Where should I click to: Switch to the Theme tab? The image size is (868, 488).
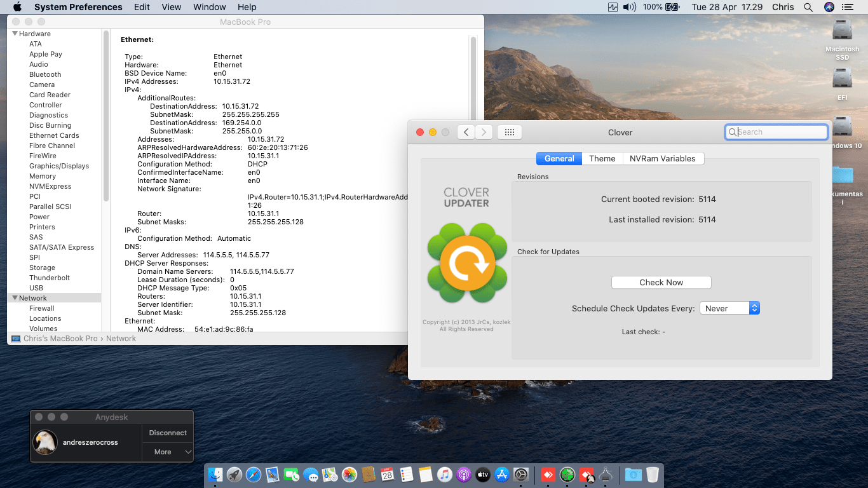click(x=602, y=158)
